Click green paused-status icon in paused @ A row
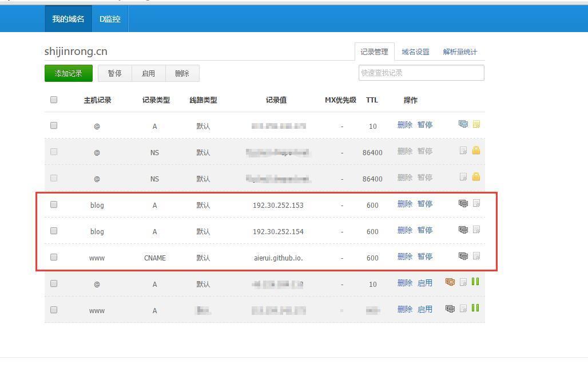The height and width of the screenshot is (371, 588). [475, 282]
